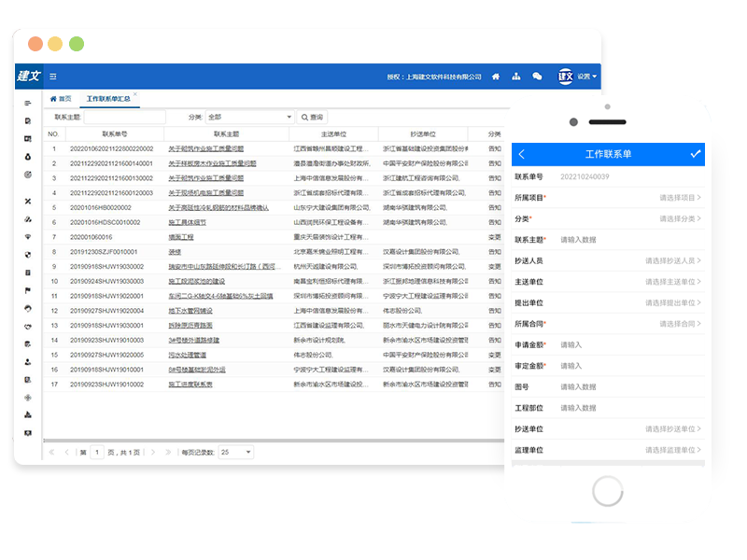Click the crossed tools icon in the sidebar
The width and height of the screenshot is (747, 560).
coord(28,202)
